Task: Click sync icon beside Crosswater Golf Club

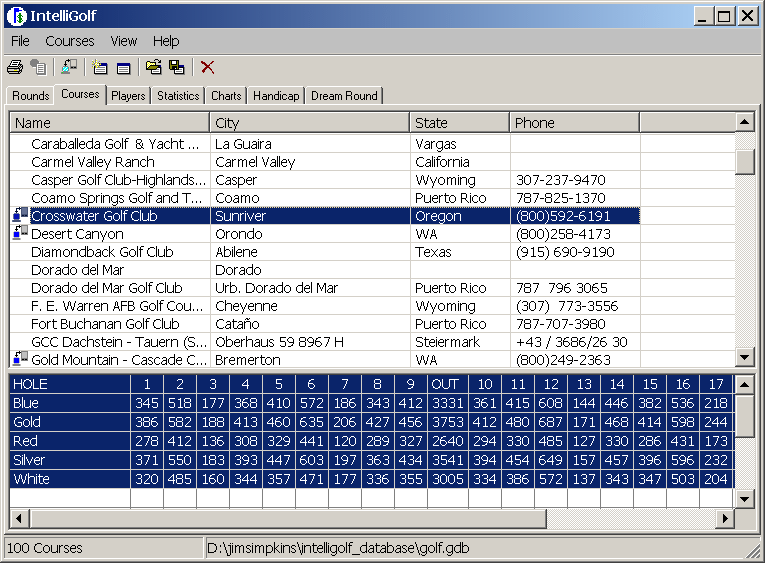Action: coord(20,215)
